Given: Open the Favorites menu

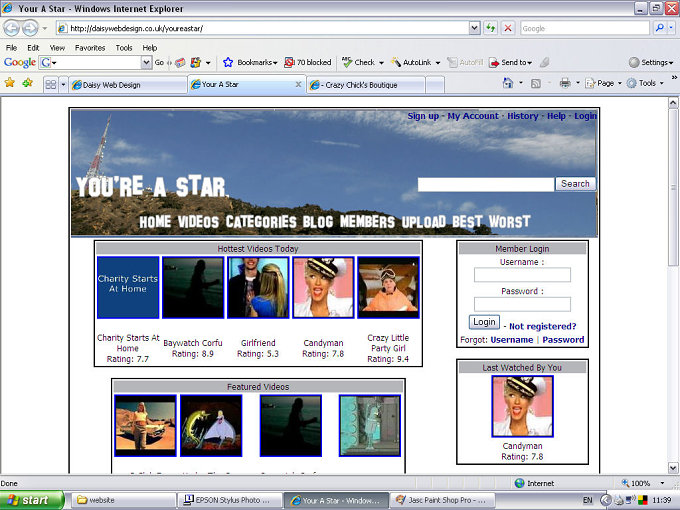Looking at the screenshot, I should pos(90,48).
